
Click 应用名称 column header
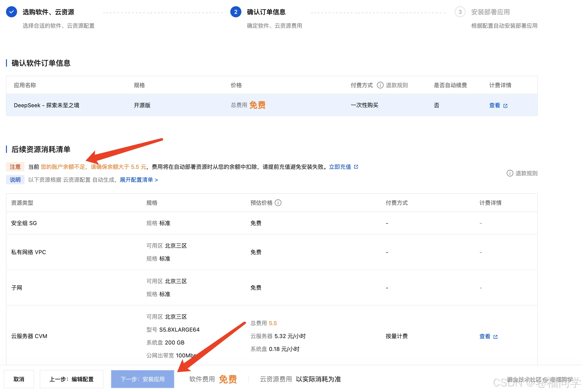(x=25, y=85)
